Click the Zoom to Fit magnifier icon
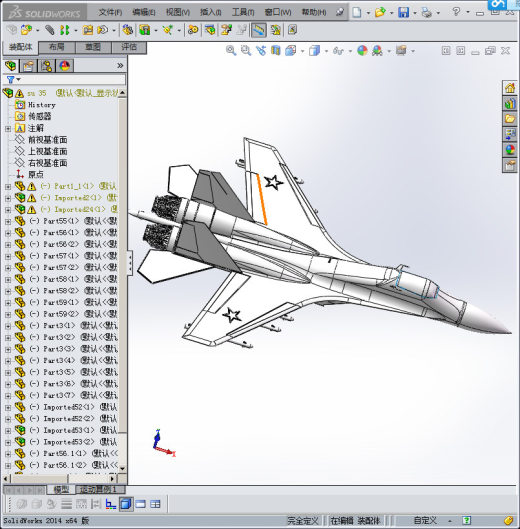The image size is (520, 529). click(x=231, y=51)
